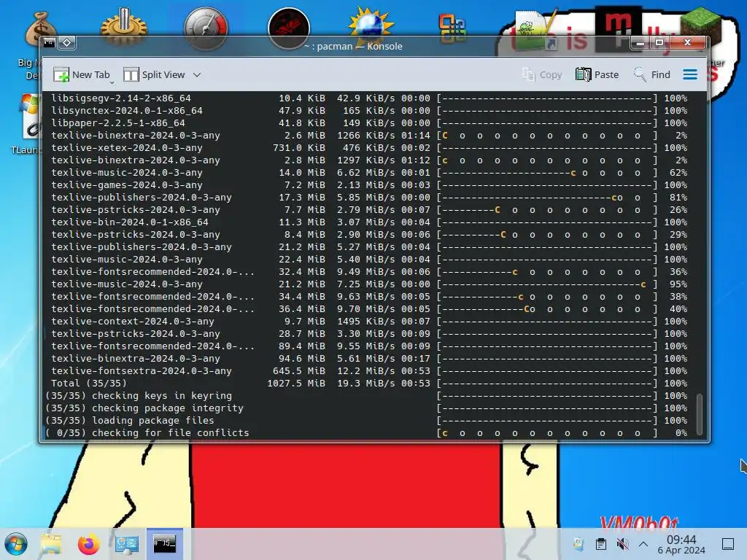Click the Copy toolbar button
This screenshot has width=747, height=560.
click(x=542, y=74)
